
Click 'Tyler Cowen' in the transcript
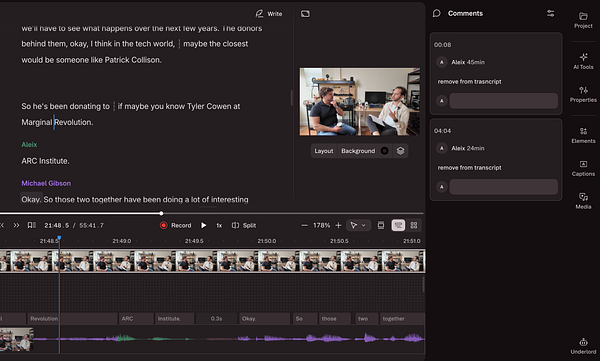(x=209, y=106)
